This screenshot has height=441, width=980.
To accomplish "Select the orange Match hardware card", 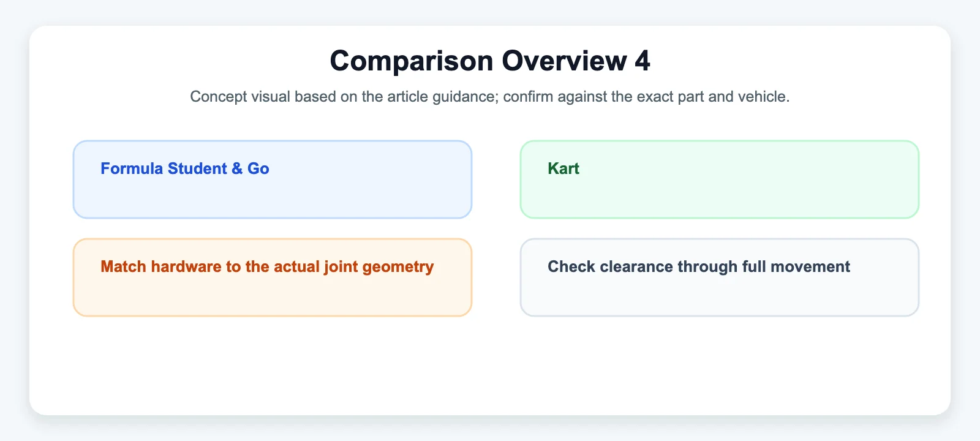I will pyautogui.click(x=273, y=277).
